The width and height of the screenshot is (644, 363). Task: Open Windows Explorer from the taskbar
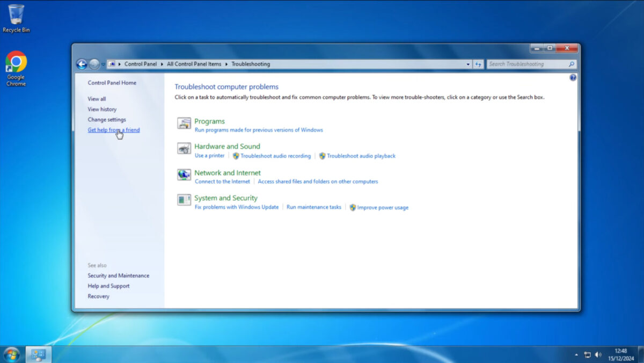click(37, 354)
